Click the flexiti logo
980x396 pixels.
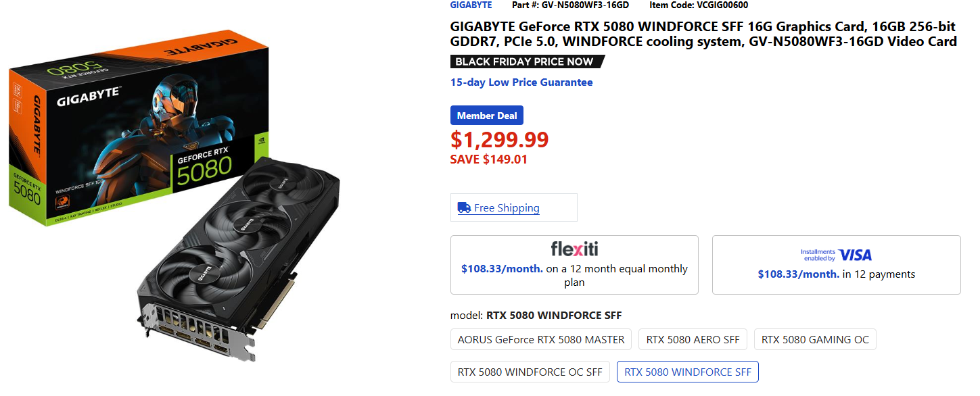tap(574, 249)
